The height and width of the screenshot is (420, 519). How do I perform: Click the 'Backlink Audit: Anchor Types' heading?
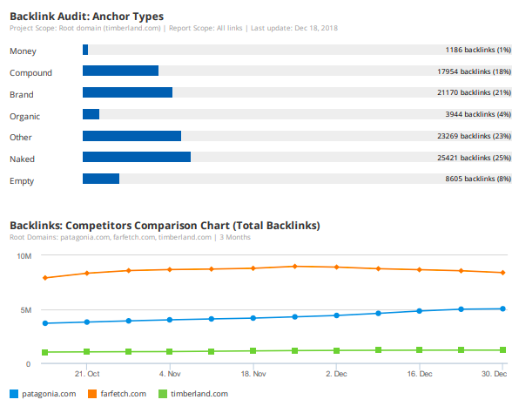coord(87,17)
